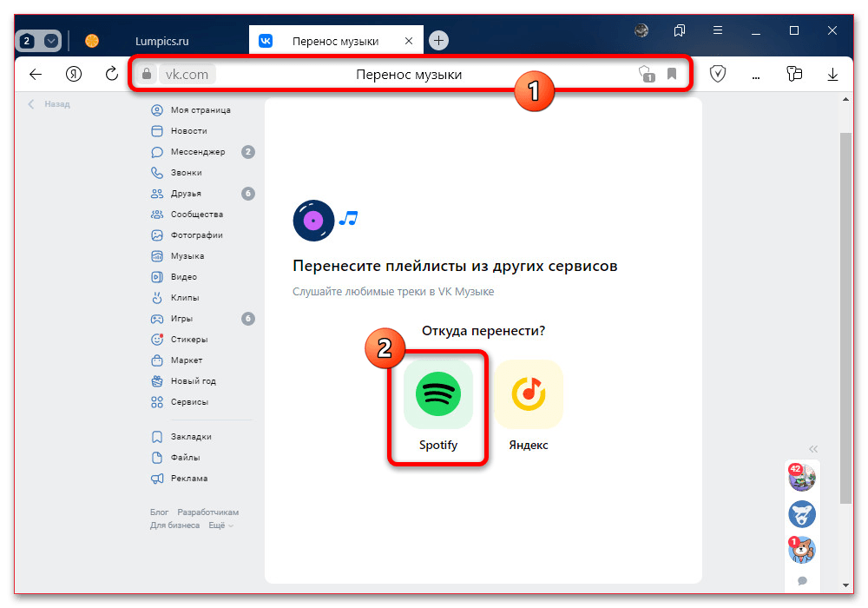Open Реклама megaphone icon
868x608 pixels.
tap(157, 479)
